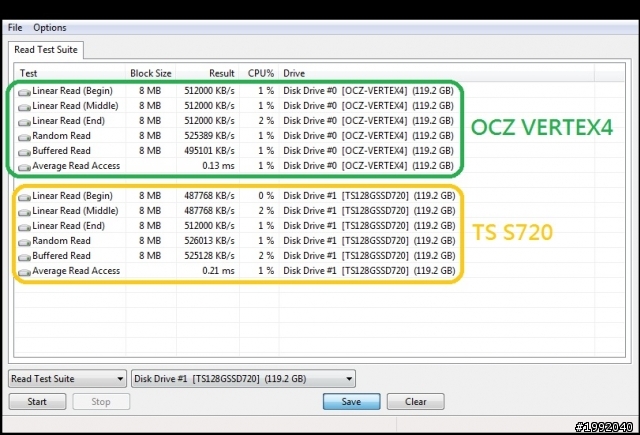The image size is (640, 435).
Task: Click the 525128 KB/s result value
Action: coord(209,256)
